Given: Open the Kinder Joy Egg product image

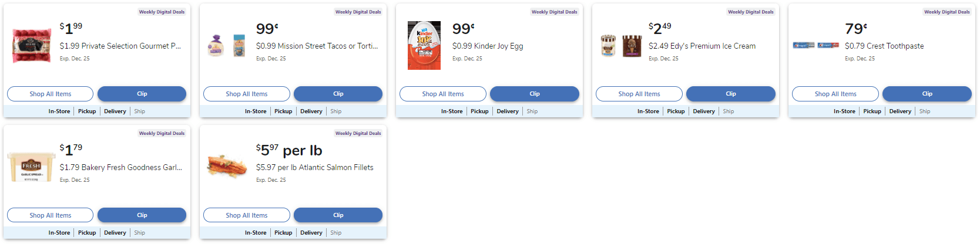Looking at the screenshot, I should (424, 46).
